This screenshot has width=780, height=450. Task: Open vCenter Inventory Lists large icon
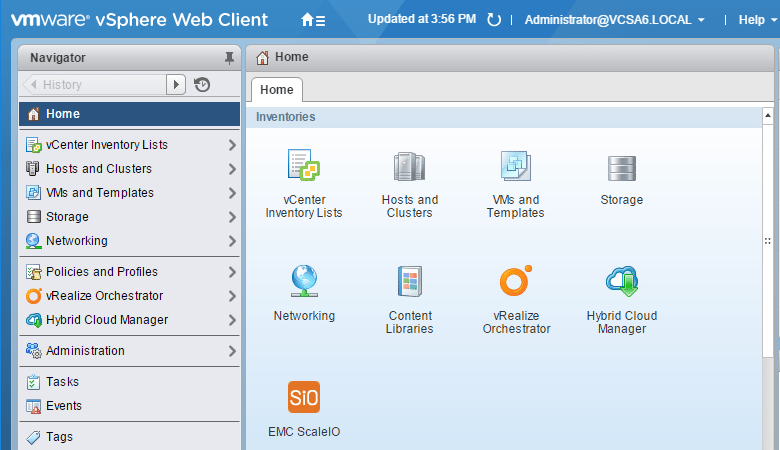[304, 165]
